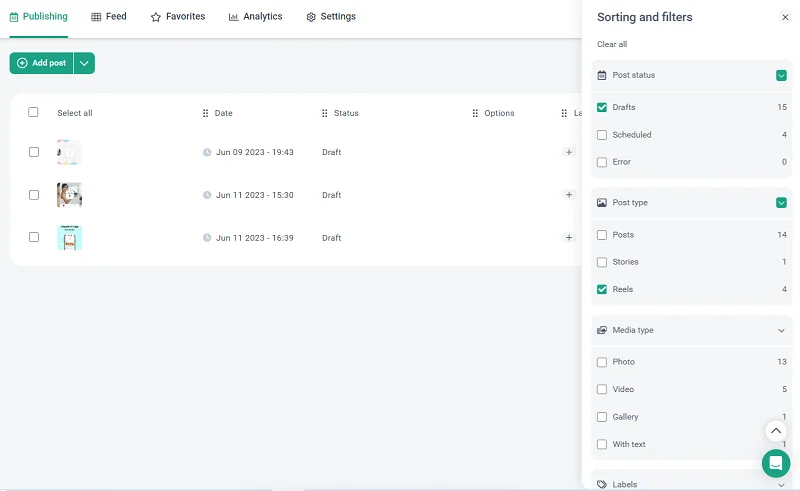Click drag handle icon beside Options column
Viewport: 800px width, 491px height.
(475, 114)
